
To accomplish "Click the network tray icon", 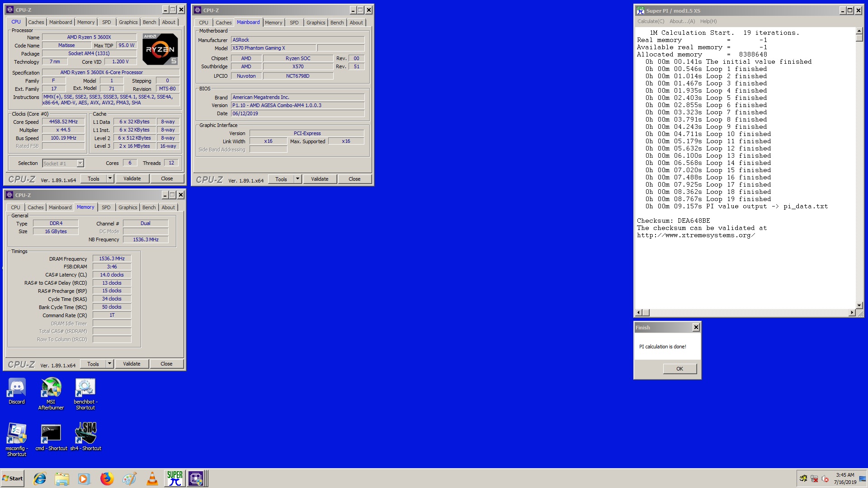I will click(x=814, y=479).
